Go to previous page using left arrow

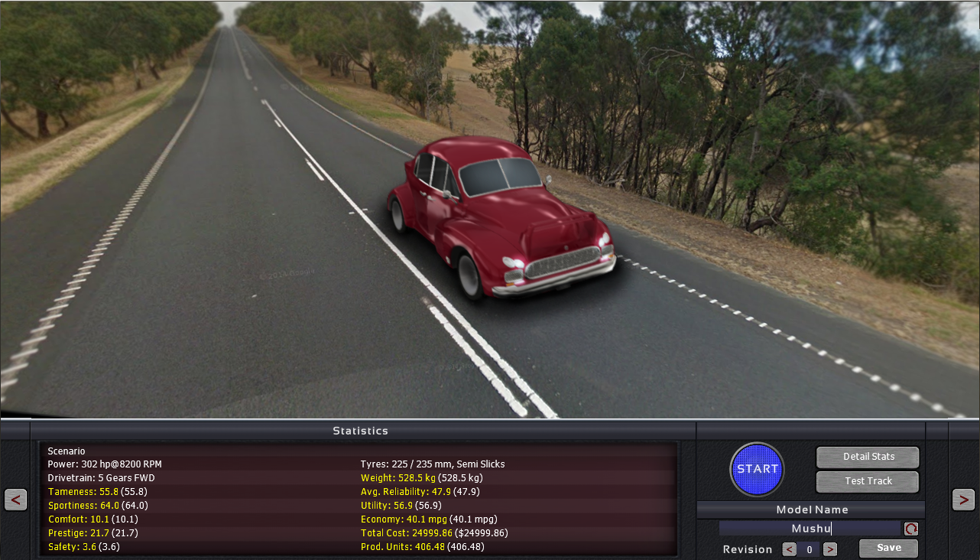15,500
